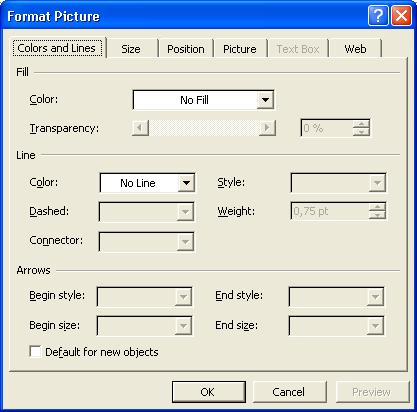
Task: Open the Line Color dropdown arrow
Action: point(186,183)
